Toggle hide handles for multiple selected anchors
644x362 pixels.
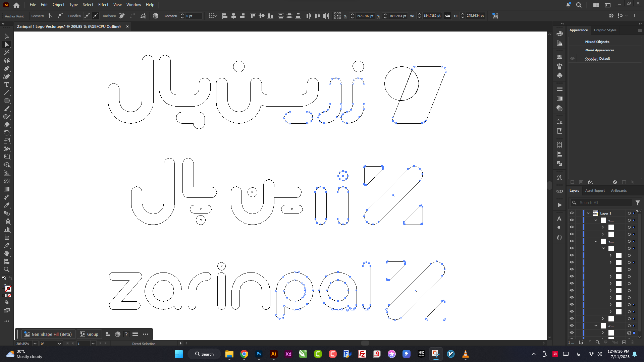coord(96,16)
